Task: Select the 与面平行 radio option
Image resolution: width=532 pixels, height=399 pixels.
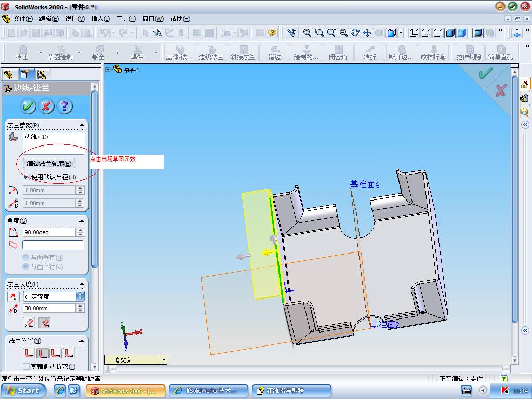Action: pyautogui.click(x=25, y=267)
